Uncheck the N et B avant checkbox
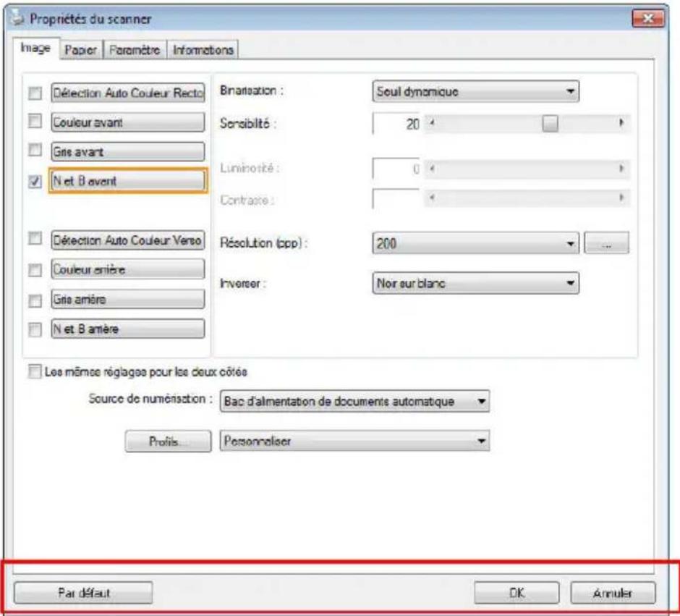This screenshot has width=680, height=616. point(35,181)
